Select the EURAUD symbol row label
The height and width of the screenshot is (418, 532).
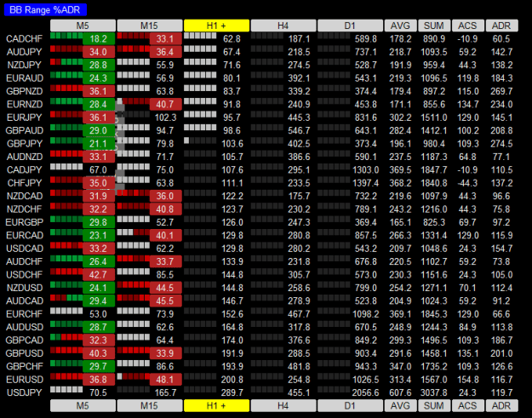pos(25,78)
